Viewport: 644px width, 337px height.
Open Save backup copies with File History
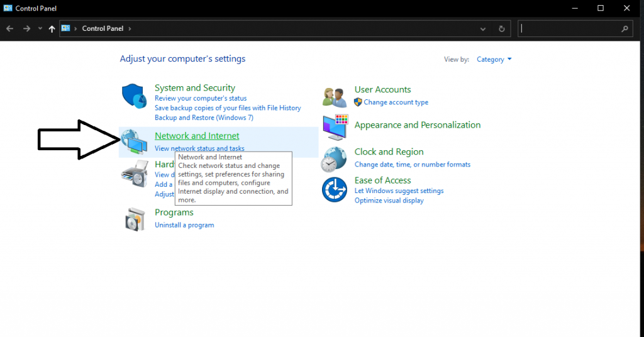pyautogui.click(x=228, y=108)
